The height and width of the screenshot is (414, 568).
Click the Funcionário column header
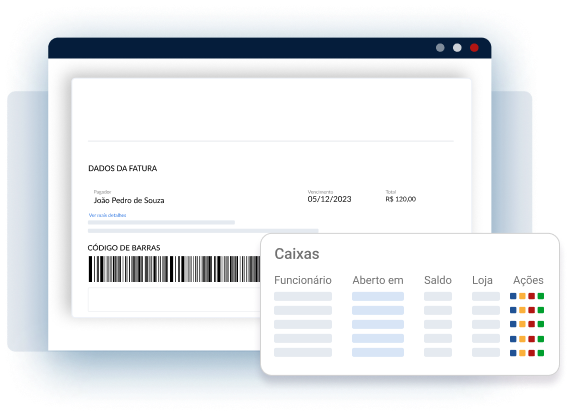click(x=303, y=280)
